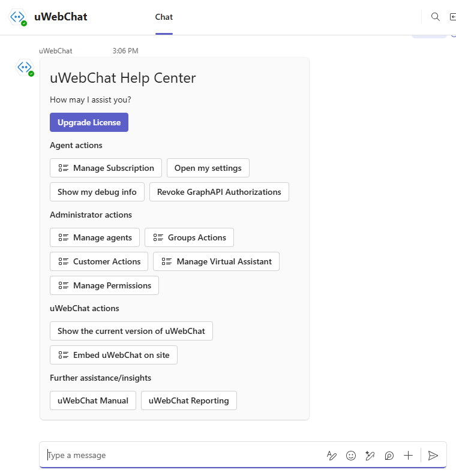Select Manage Virtual Assistant

[x=217, y=261]
